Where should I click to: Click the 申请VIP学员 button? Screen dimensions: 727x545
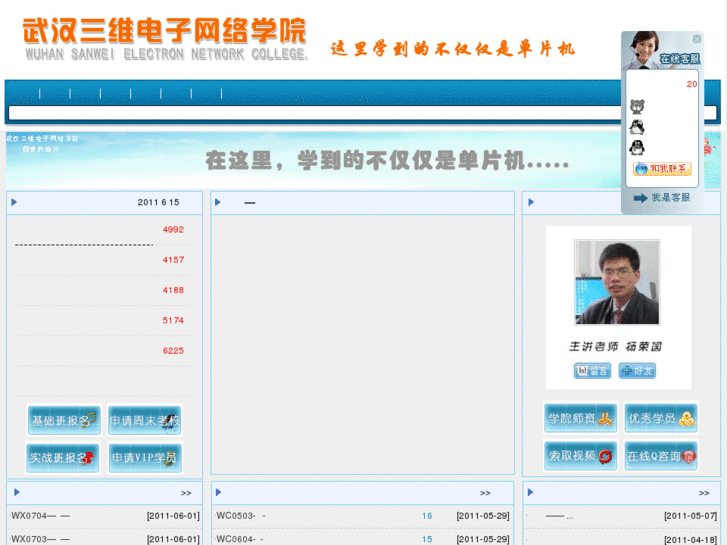(x=145, y=458)
